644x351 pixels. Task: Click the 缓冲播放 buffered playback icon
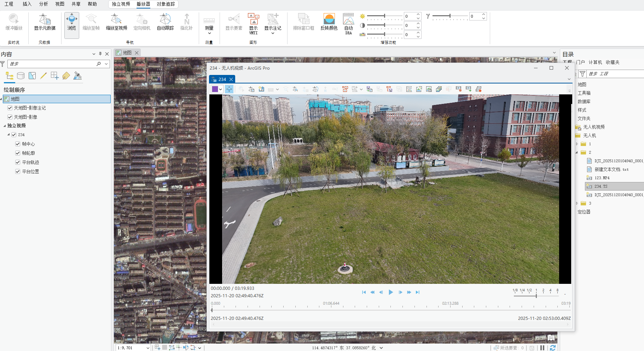pos(14,22)
